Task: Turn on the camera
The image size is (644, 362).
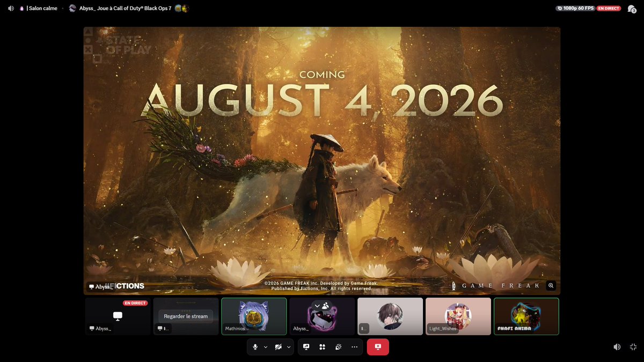Action: coord(278,347)
